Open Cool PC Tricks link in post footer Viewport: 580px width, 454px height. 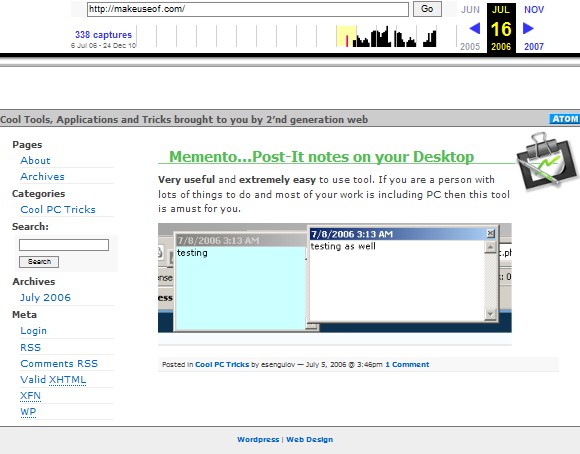tap(222, 364)
